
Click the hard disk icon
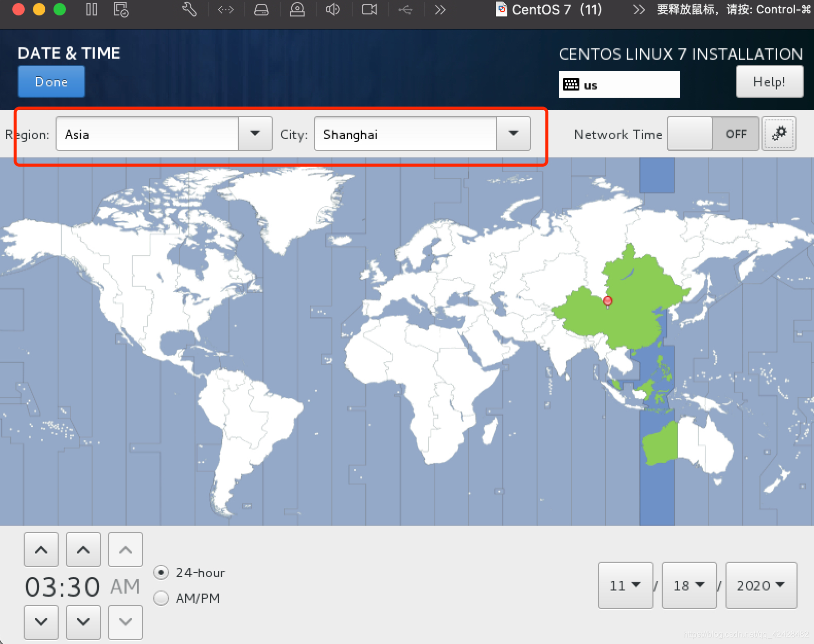[x=261, y=10]
